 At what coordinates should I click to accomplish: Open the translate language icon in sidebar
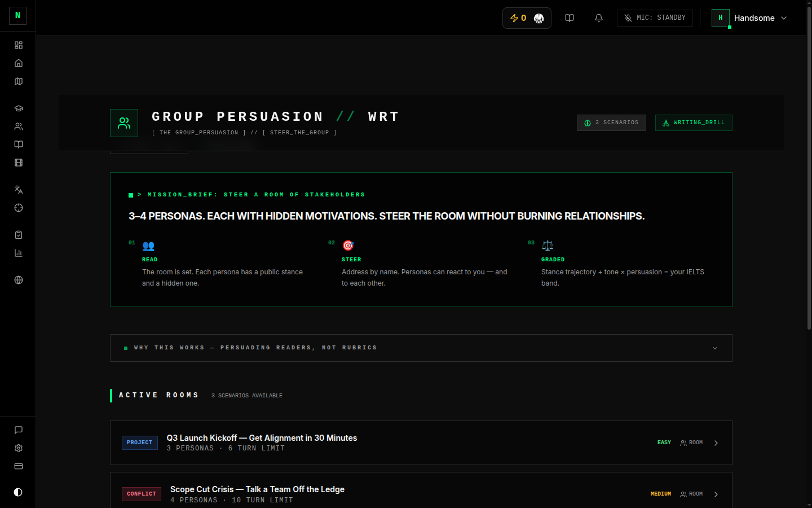point(19,190)
